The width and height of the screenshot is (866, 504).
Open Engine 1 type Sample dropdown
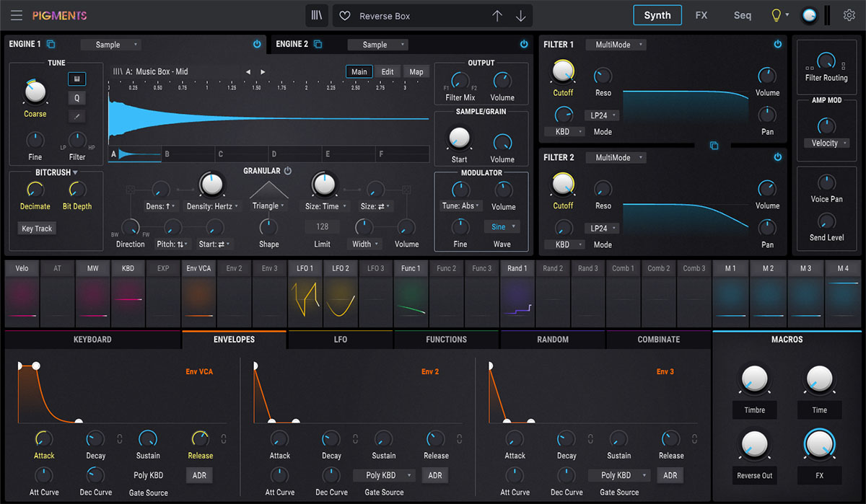[111, 45]
